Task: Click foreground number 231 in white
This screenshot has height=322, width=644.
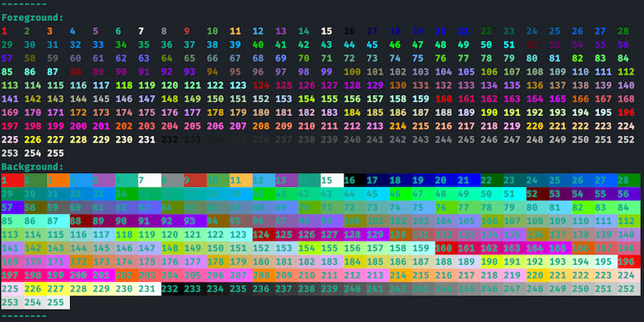Action: (147, 139)
